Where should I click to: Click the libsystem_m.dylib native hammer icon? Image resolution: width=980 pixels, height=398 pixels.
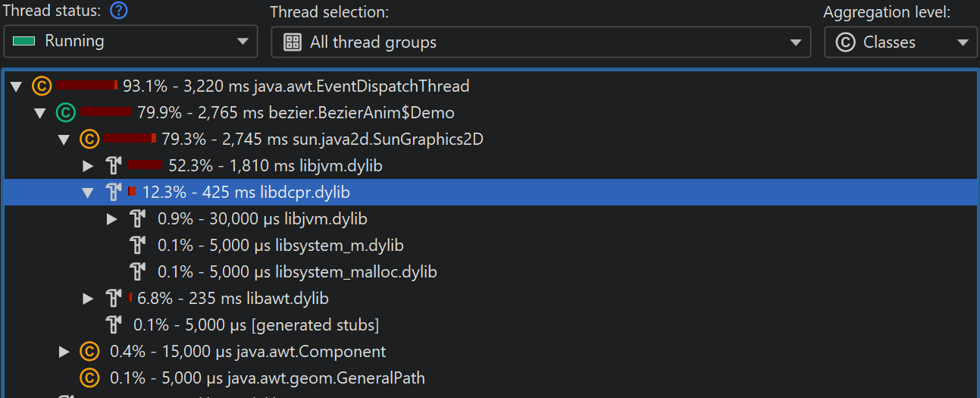(137, 246)
